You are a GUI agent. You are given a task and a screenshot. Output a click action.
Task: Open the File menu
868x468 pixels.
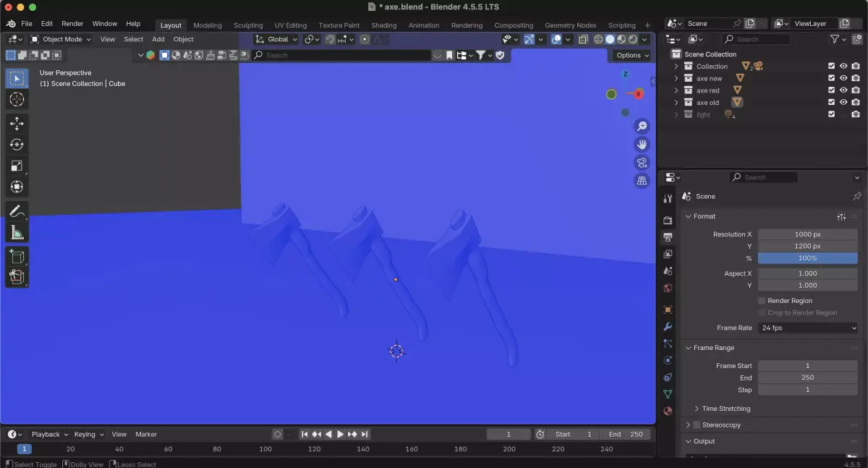pos(27,24)
